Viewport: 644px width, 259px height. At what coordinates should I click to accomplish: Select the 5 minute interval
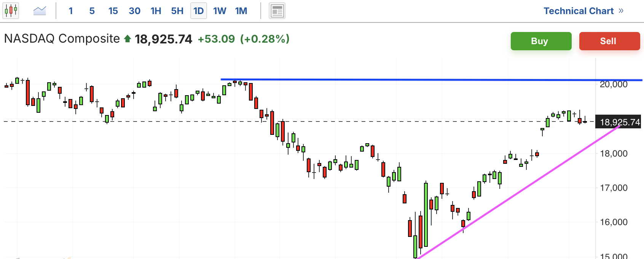pyautogui.click(x=92, y=11)
